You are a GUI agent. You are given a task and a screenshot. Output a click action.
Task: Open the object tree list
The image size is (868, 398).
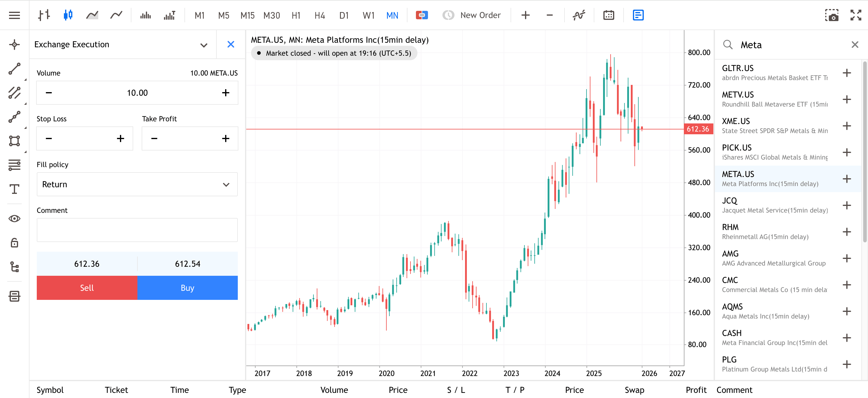coord(14,267)
